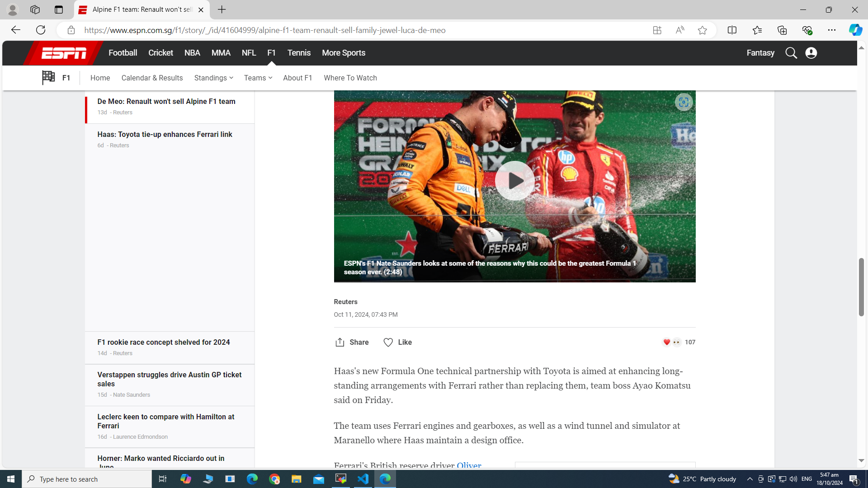Open a new browser tab
This screenshot has width=868, height=488.
click(x=222, y=9)
